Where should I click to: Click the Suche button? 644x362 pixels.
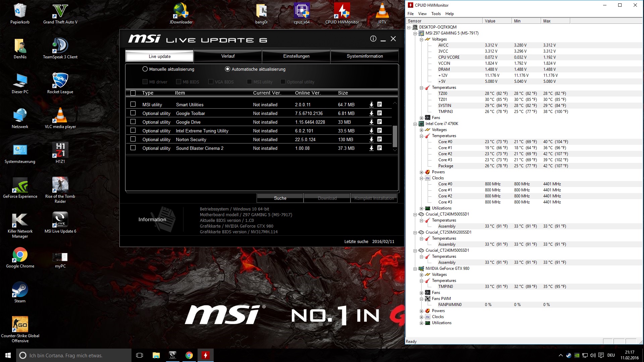(x=280, y=198)
